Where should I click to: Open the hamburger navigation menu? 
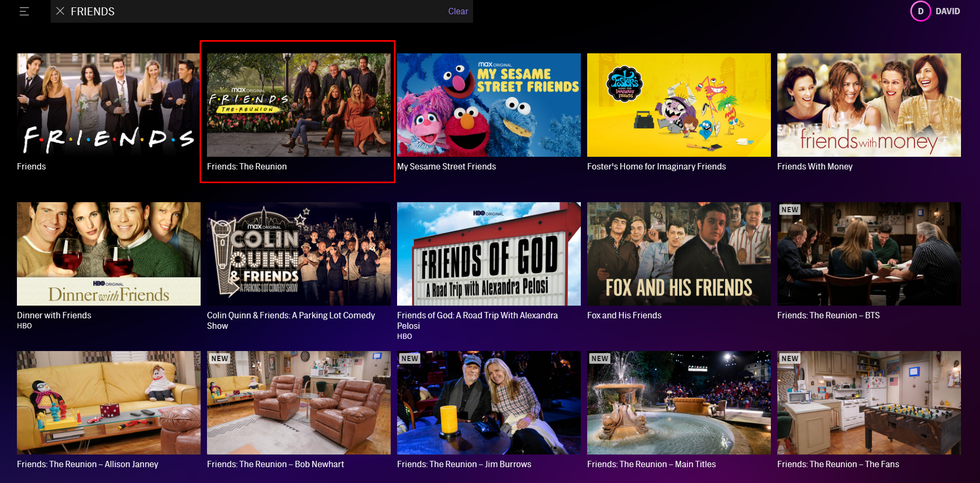(24, 11)
